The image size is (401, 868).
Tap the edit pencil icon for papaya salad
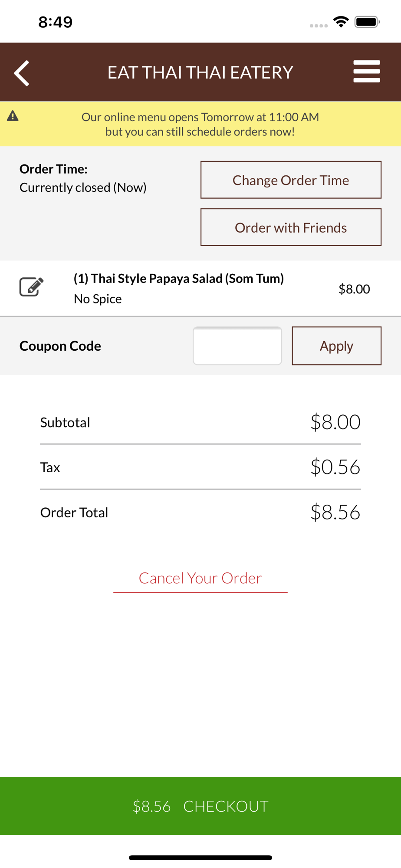pos(31,287)
